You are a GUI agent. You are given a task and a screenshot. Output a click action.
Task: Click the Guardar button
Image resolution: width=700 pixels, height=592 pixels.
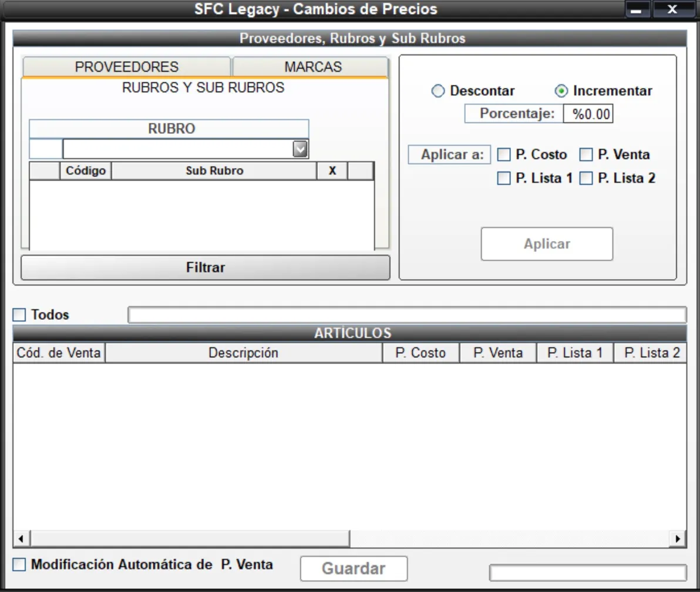click(x=354, y=569)
